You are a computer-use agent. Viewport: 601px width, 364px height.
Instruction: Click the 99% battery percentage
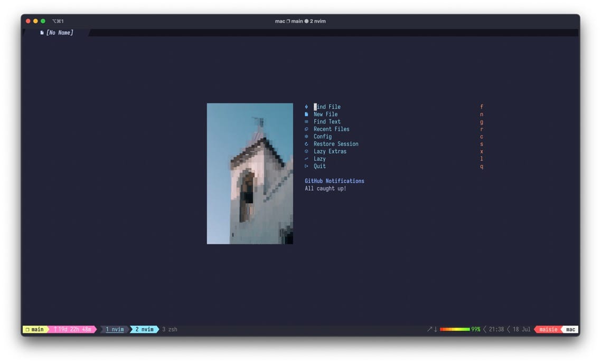click(476, 329)
